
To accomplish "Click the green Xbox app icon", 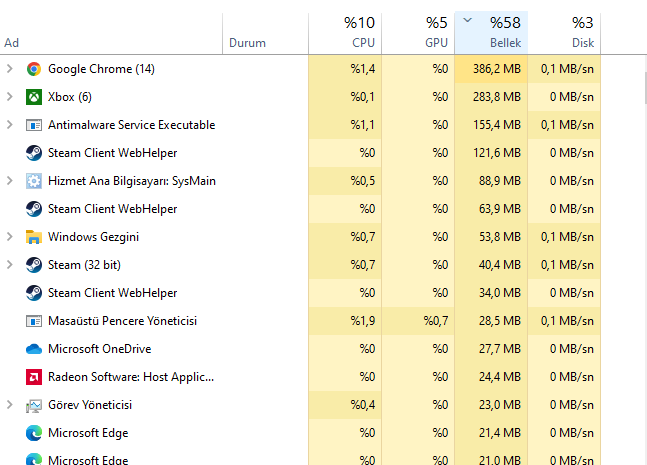I will point(34,97).
